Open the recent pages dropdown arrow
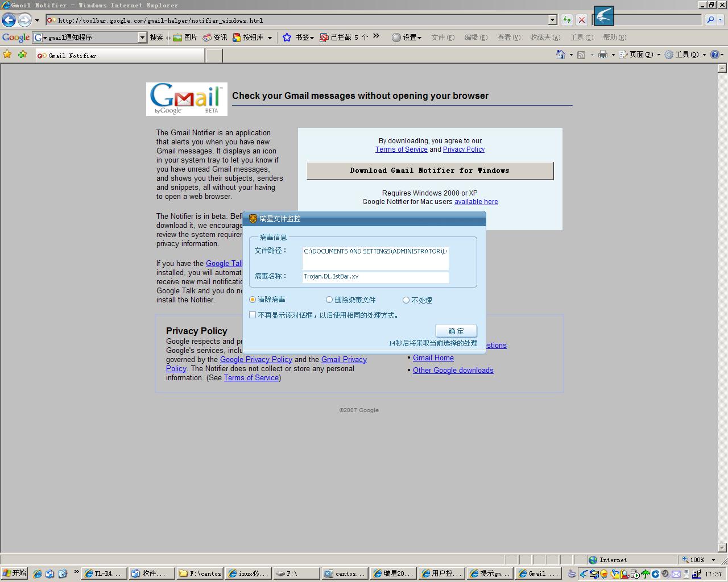 coord(38,20)
